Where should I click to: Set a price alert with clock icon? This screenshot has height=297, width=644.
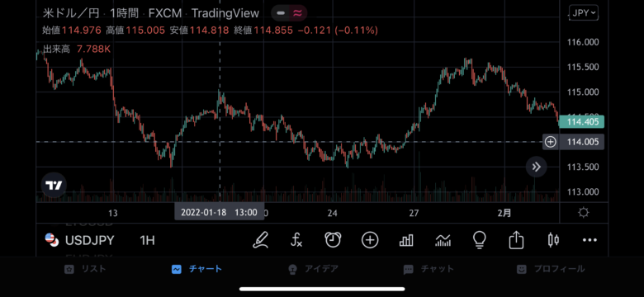333,240
